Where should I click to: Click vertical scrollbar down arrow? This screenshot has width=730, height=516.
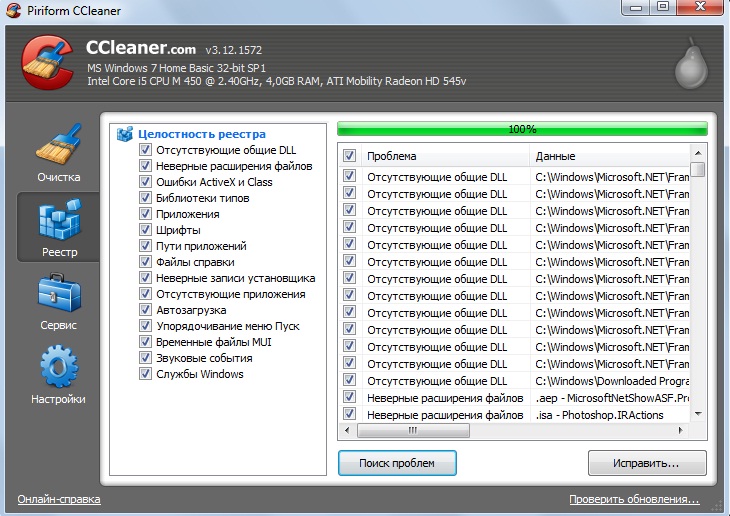698,414
